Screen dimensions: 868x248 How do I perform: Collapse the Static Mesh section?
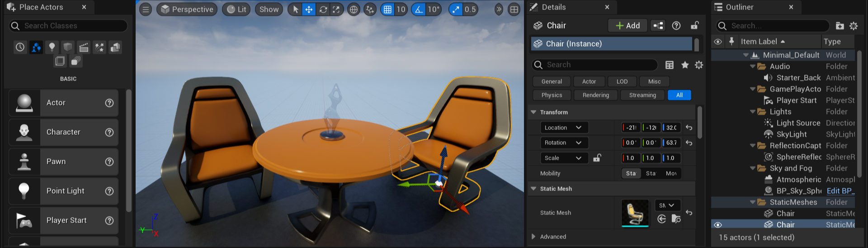(x=533, y=189)
